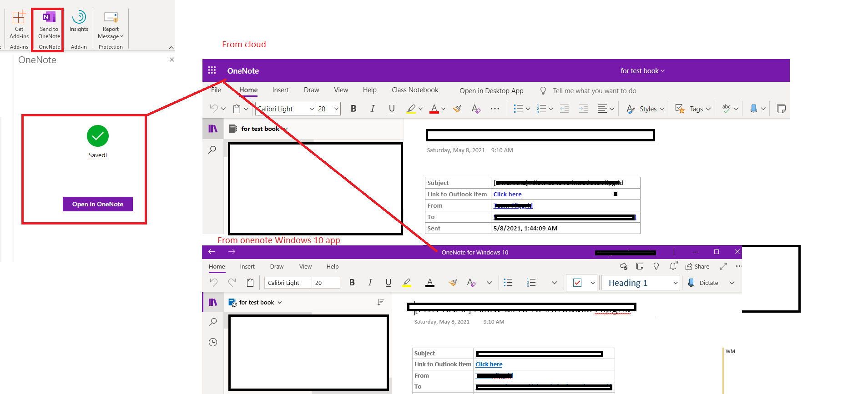Switch to Draw tab in OneNote web
The image size is (868, 394).
pos(312,90)
